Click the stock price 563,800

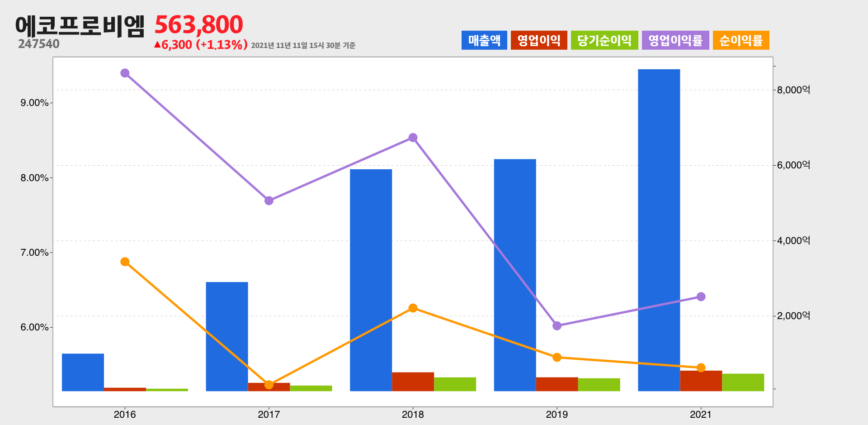coord(199,24)
